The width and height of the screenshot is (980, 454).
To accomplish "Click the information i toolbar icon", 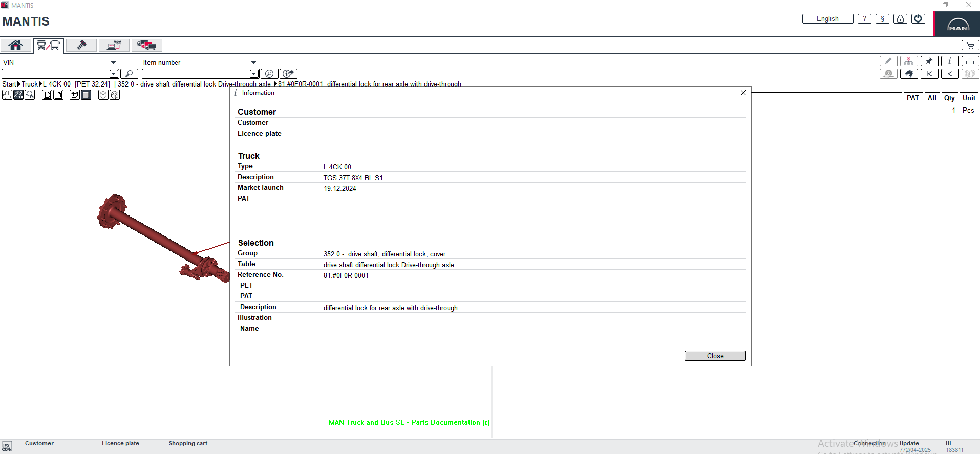I will 950,61.
